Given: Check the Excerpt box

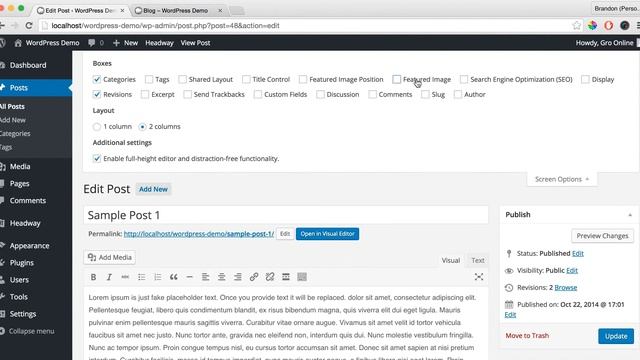Looking at the screenshot, I should tap(145, 94).
